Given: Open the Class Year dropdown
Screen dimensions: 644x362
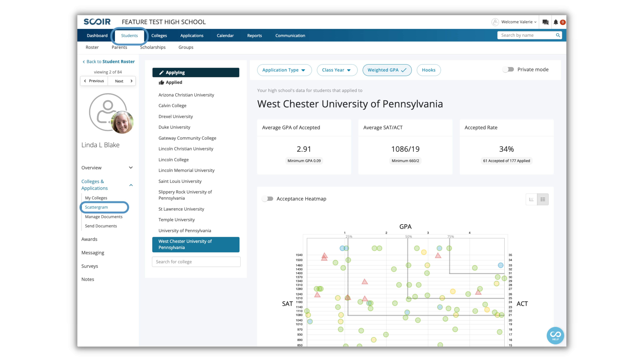Looking at the screenshot, I should [x=337, y=70].
